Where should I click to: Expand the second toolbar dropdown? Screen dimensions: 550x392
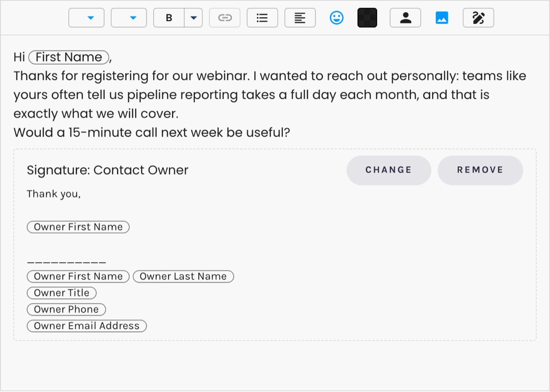129,18
